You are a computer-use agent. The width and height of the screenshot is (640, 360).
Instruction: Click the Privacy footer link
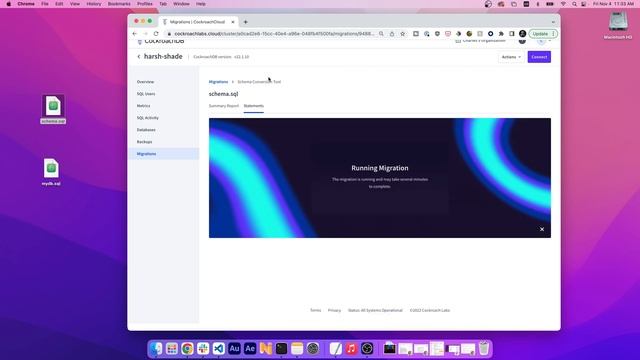(334, 311)
